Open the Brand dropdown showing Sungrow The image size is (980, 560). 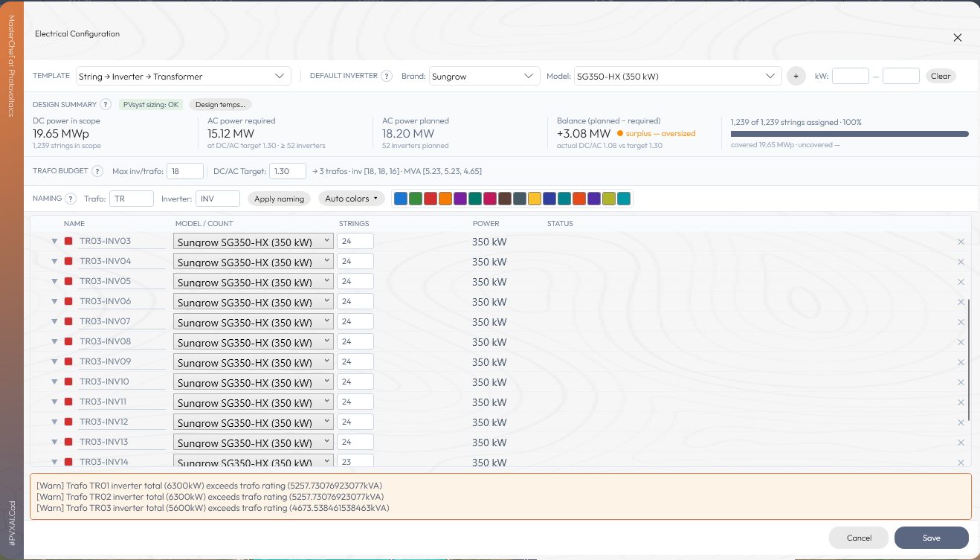coord(485,76)
